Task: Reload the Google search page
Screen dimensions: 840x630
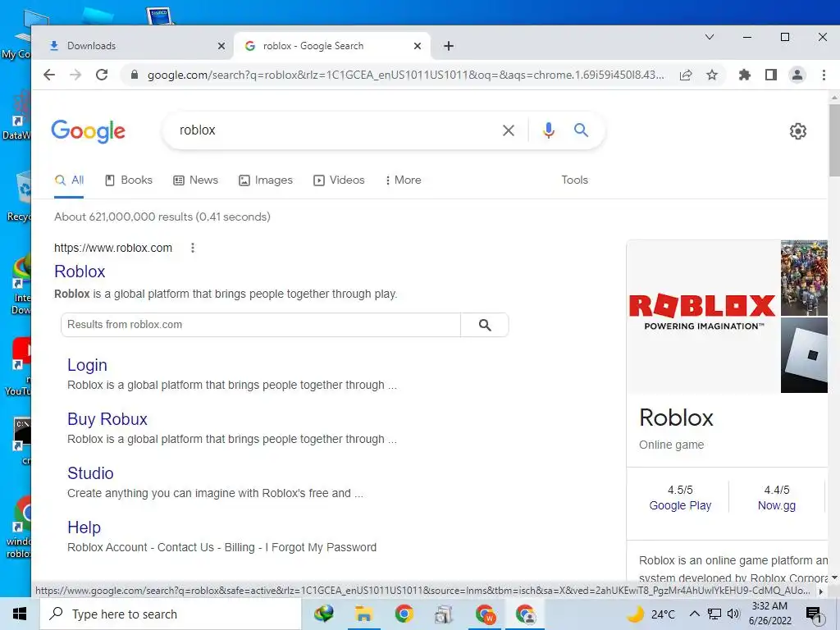Action: 102,75
